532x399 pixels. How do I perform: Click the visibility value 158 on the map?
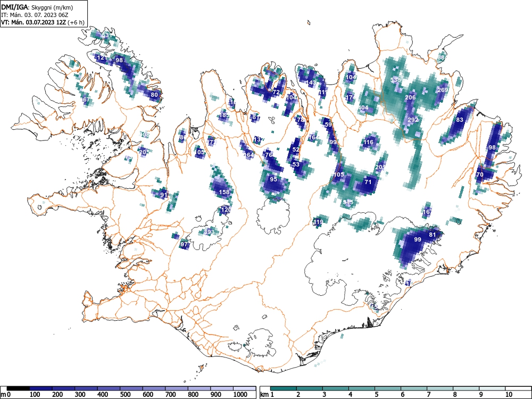pyautogui.click(x=225, y=192)
